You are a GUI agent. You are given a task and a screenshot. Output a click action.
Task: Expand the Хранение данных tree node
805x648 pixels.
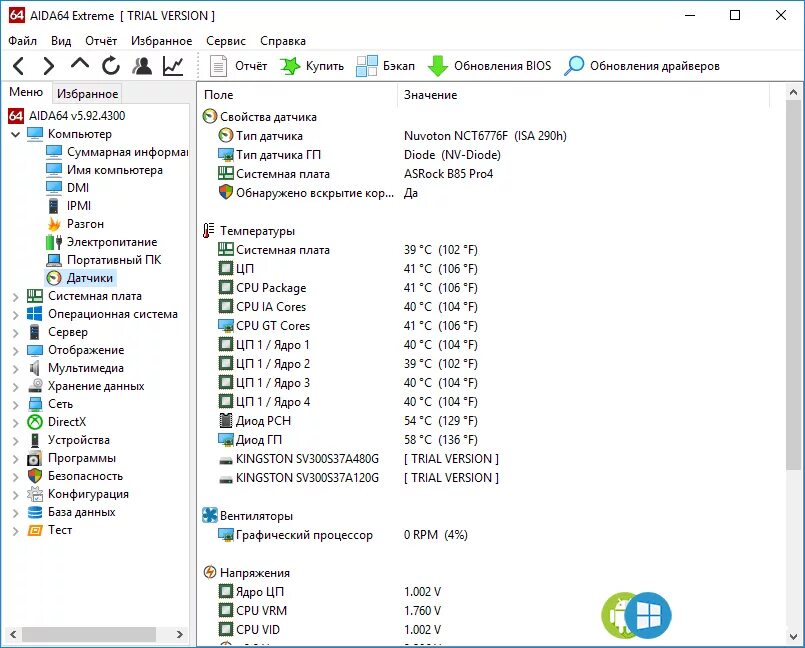click(15, 386)
